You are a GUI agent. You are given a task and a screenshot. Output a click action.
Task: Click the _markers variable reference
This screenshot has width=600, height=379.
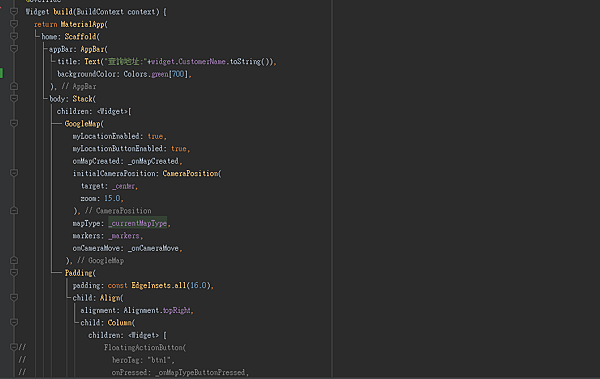[x=124, y=236]
